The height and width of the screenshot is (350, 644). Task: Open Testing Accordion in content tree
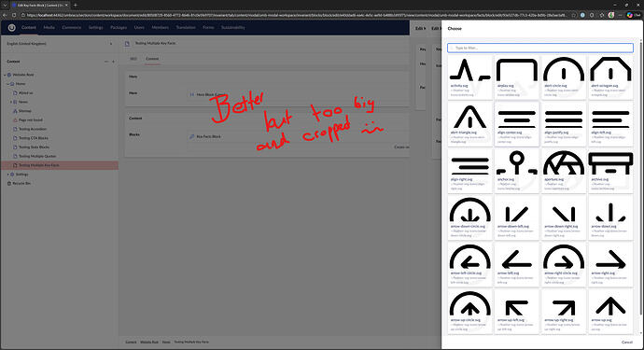(33, 129)
